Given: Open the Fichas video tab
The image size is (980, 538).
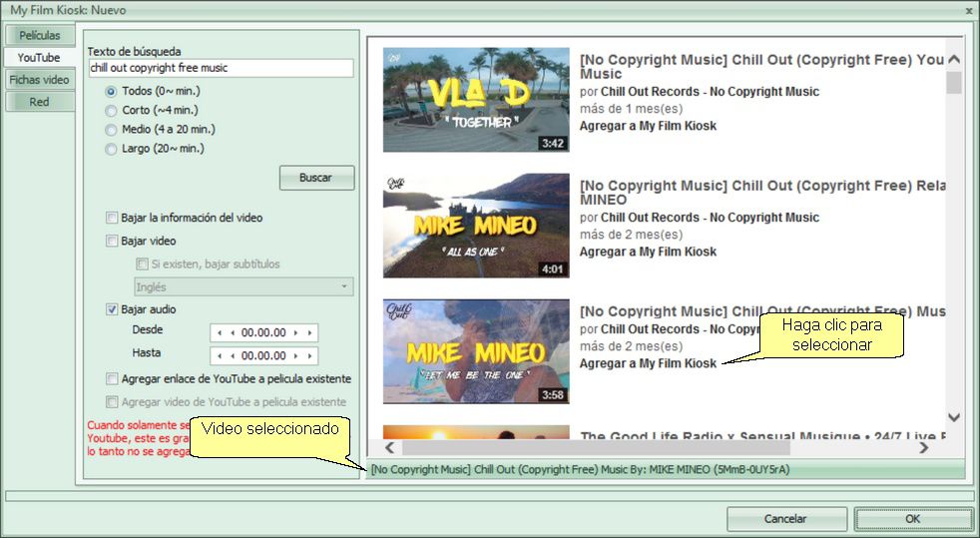Looking at the screenshot, I should point(39,80).
